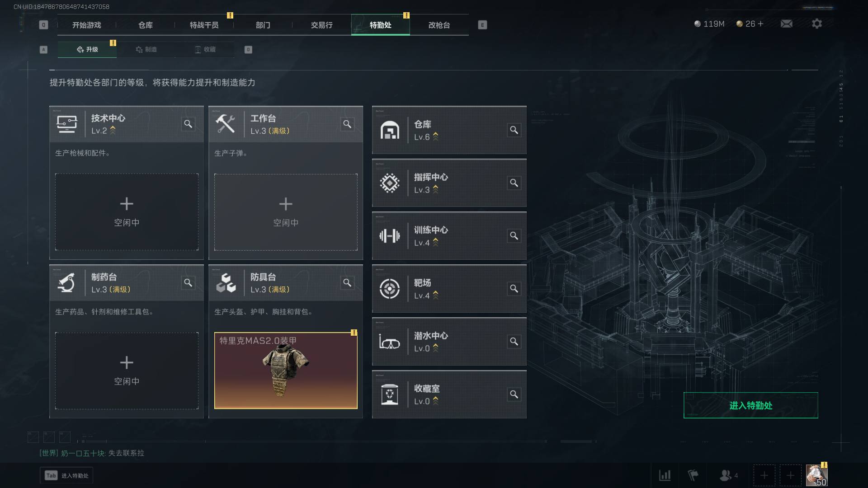Upgrade 潜水中心 using its level arrow
The height and width of the screenshot is (488, 868).
tap(435, 348)
